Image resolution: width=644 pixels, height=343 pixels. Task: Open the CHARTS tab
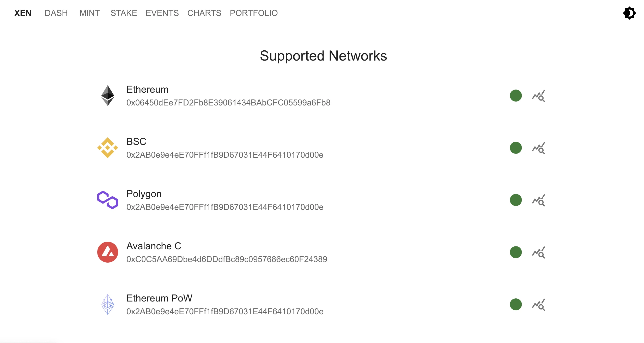(x=204, y=13)
